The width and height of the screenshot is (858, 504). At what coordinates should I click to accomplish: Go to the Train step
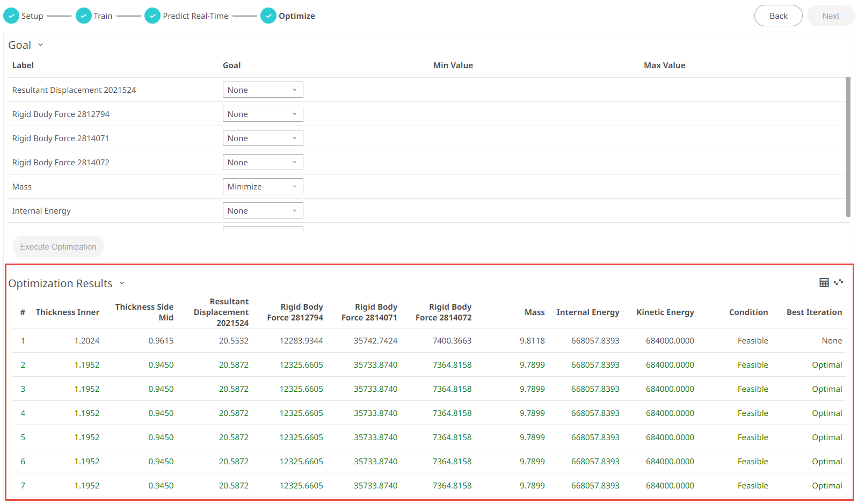click(103, 16)
